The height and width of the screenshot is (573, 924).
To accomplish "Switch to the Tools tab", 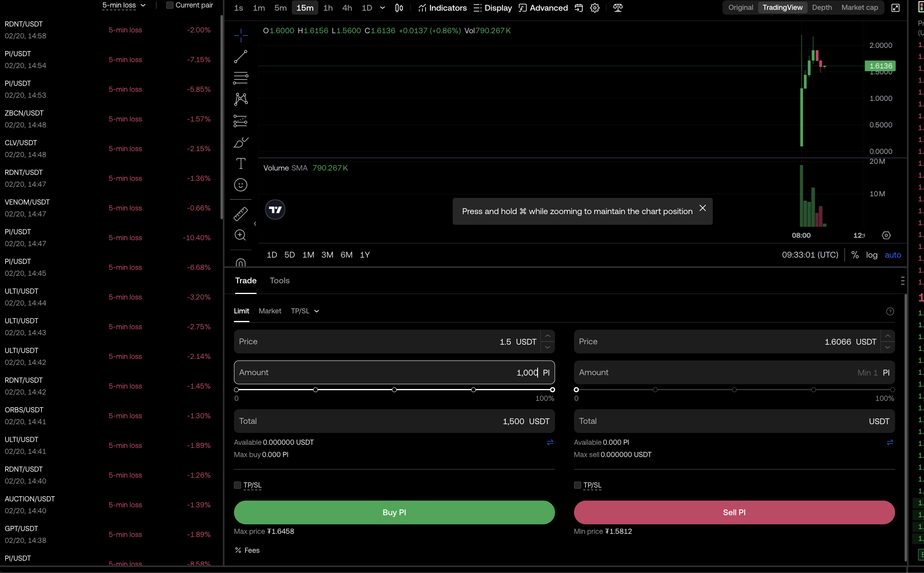I will [x=279, y=281].
